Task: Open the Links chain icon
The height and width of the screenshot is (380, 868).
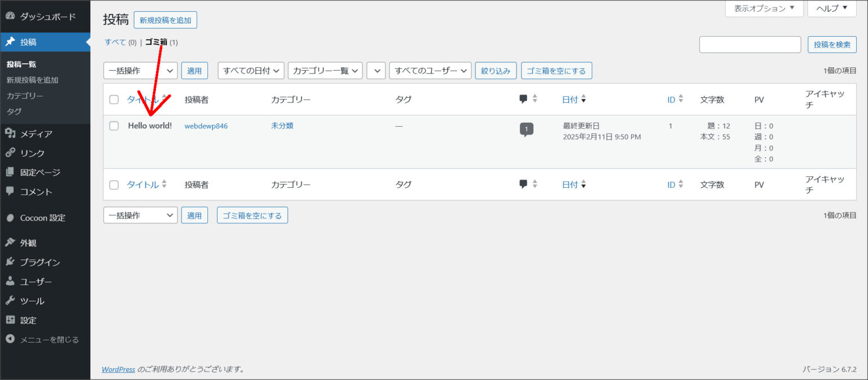Action: point(10,153)
